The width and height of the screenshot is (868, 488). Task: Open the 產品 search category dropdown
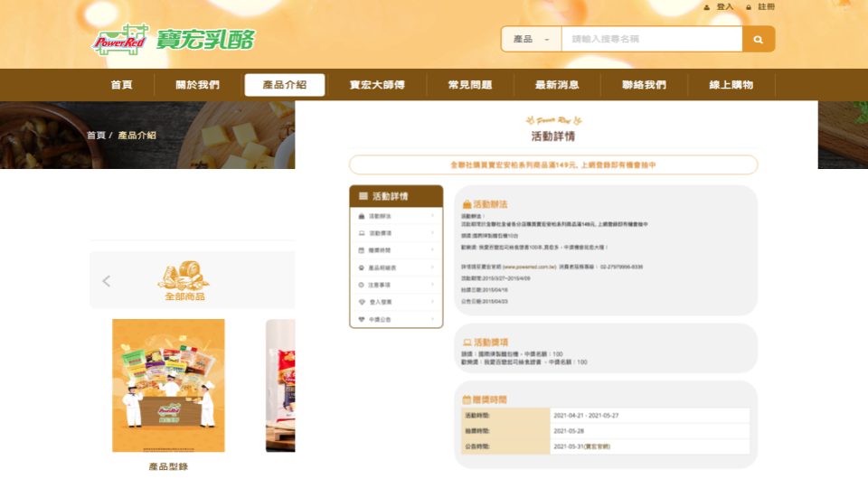coord(532,40)
